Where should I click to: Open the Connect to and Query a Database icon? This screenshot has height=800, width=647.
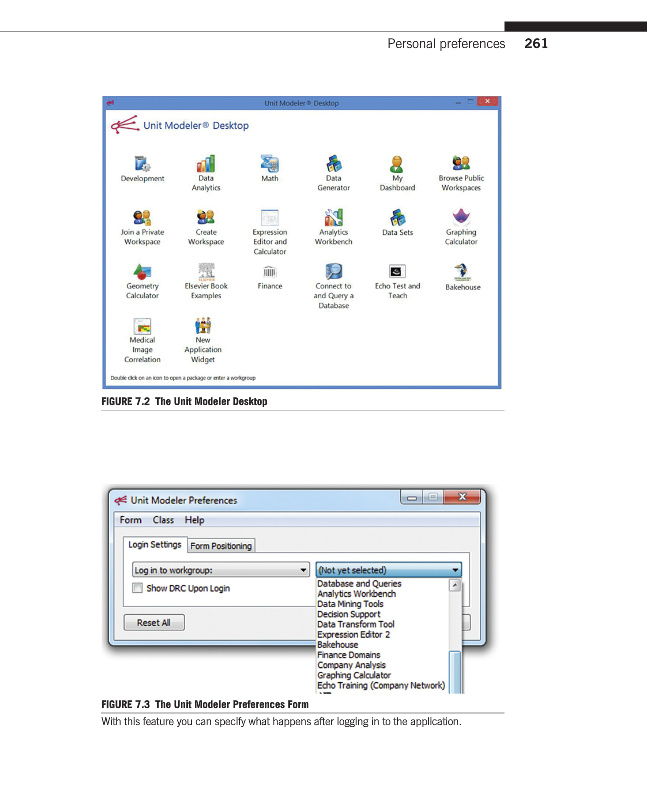click(x=334, y=271)
